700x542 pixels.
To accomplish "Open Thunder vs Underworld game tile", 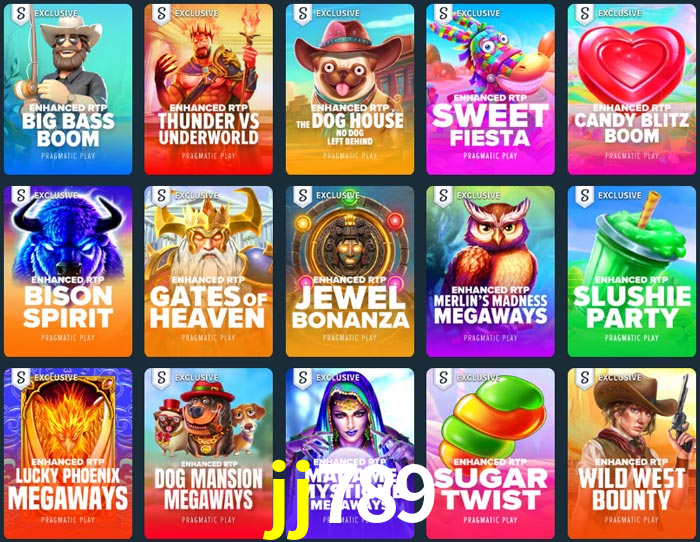I will tap(208, 89).
